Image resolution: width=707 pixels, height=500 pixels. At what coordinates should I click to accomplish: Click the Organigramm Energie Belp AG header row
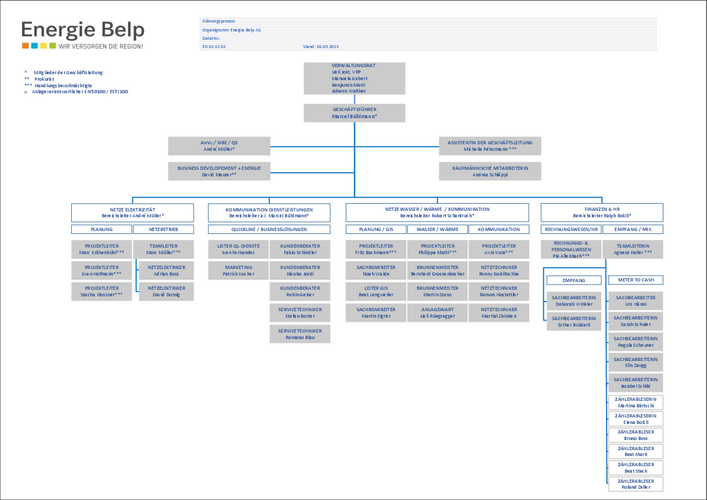[x=428, y=30]
